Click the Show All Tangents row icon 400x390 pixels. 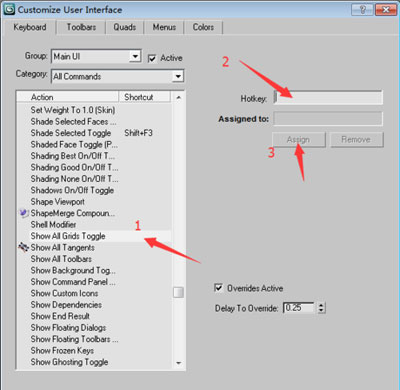(x=23, y=247)
